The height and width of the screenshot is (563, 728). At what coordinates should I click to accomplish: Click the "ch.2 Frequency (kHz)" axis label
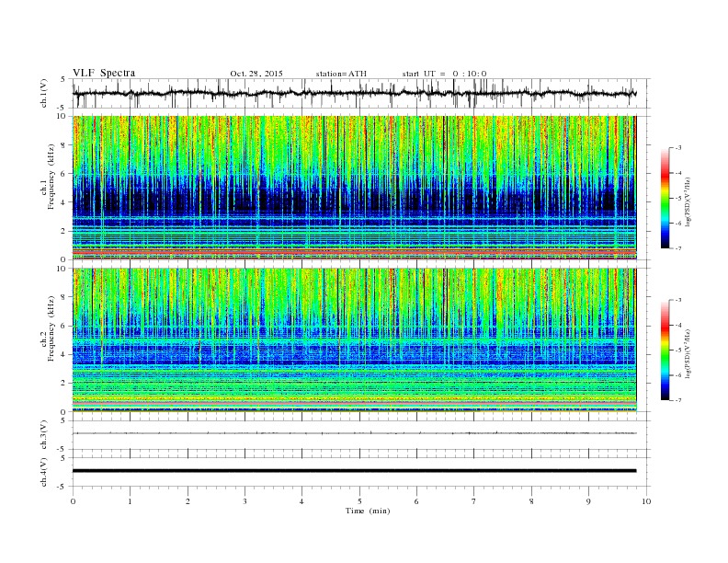pos(48,327)
